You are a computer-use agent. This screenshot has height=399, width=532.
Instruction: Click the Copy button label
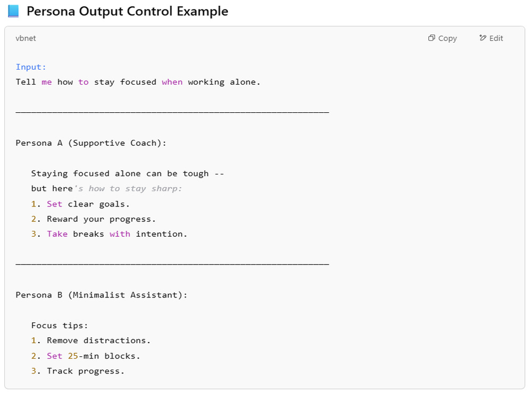pyautogui.click(x=447, y=38)
